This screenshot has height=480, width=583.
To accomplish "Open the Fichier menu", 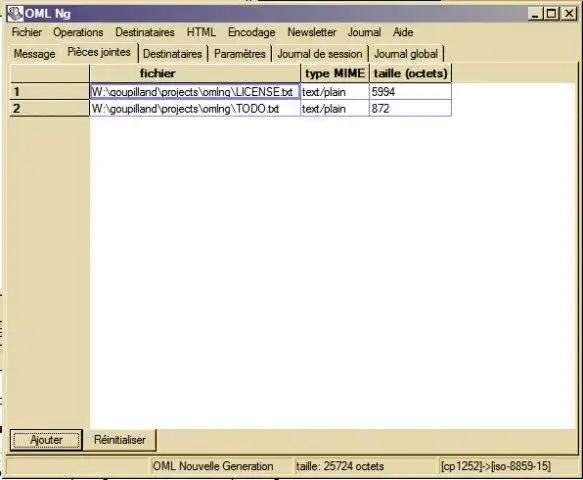I will pyautogui.click(x=27, y=32).
